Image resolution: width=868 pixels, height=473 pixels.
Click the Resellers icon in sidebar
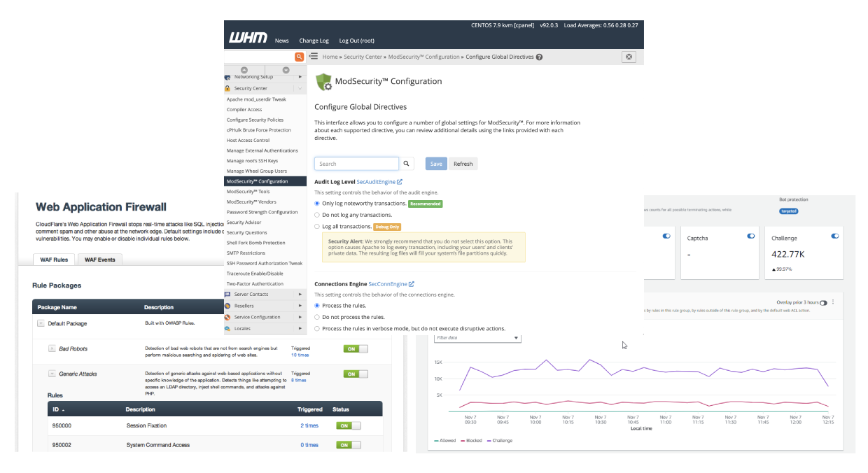click(228, 306)
